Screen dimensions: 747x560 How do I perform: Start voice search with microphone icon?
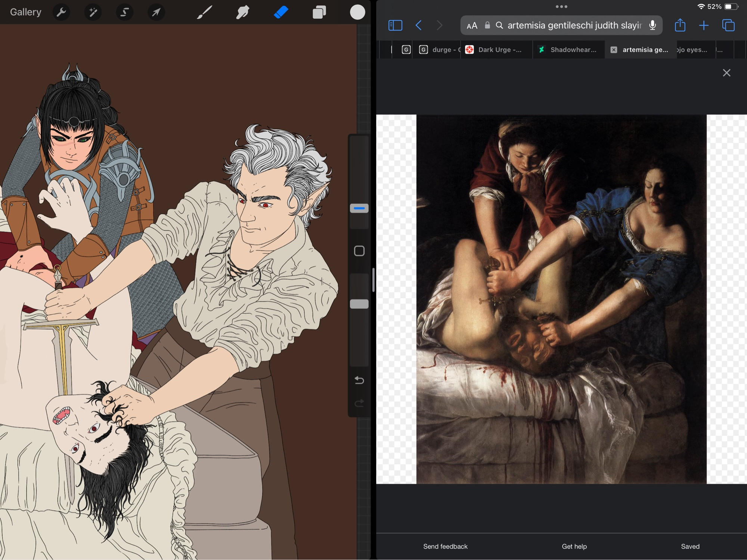[653, 25]
